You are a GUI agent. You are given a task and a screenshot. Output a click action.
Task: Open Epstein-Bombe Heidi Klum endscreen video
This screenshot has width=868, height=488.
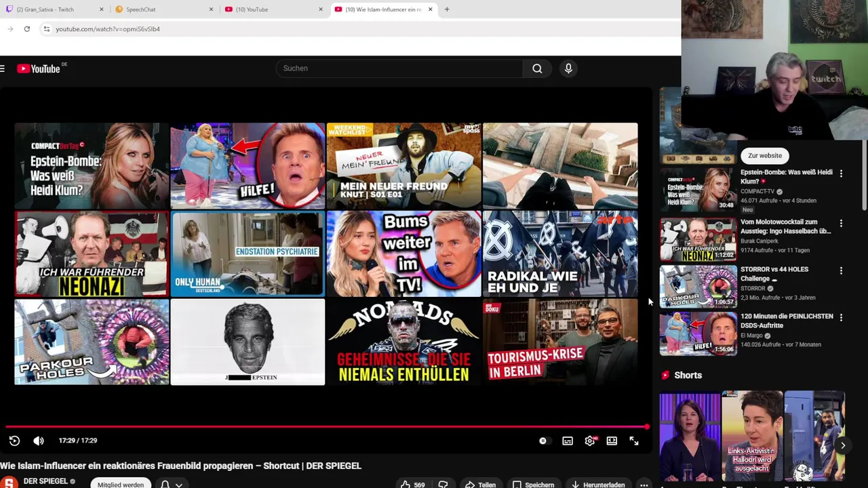(x=92, y=166)
